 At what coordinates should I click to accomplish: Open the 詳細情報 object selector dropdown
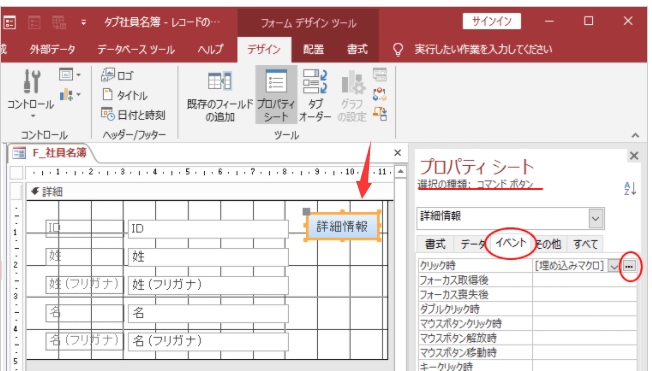point(595,218)
